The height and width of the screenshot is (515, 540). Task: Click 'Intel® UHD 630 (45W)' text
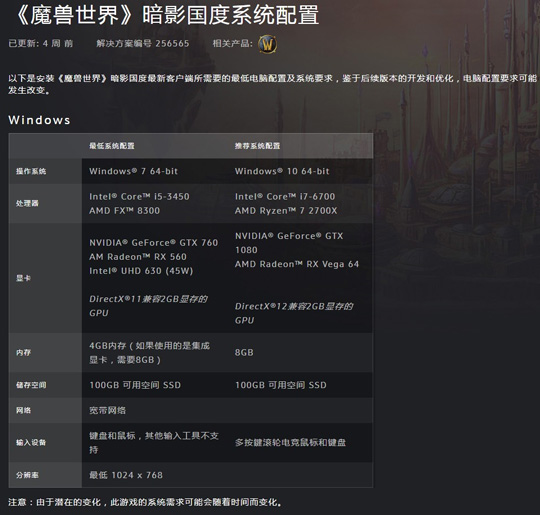[x=141, y=271]
